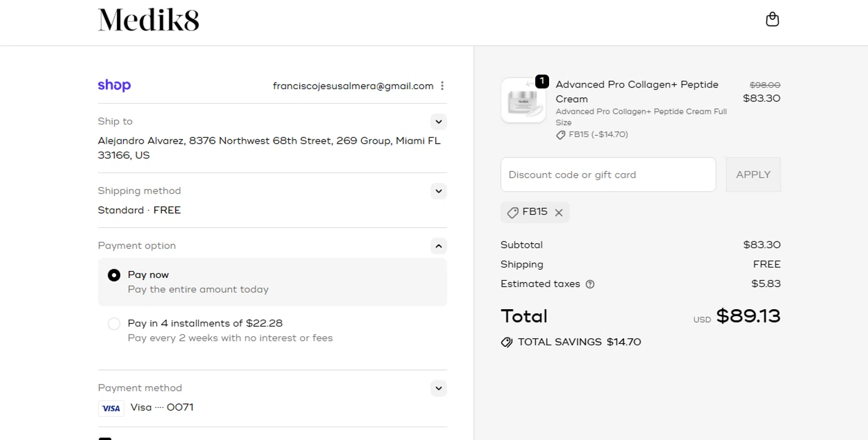
Task: Click the Medik8 logo
Action: tap(149, 20)
